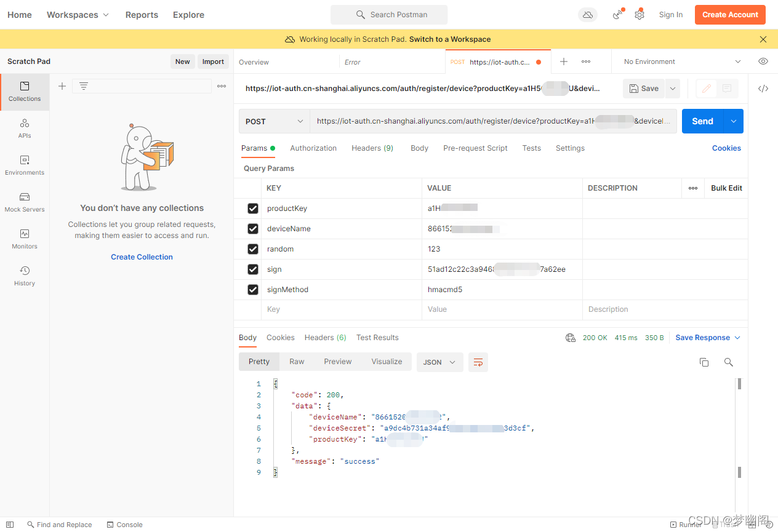
Task: Click the plus icon to create collection
Action: pos(62,86)
